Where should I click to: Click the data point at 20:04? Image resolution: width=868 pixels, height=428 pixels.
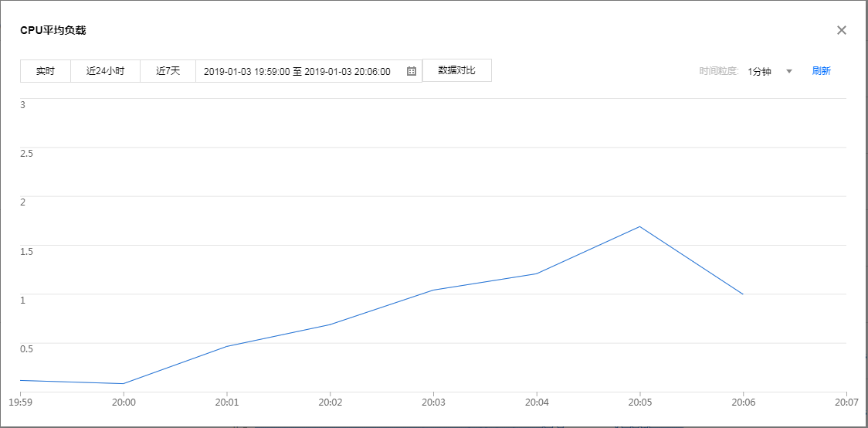[536, 273]
